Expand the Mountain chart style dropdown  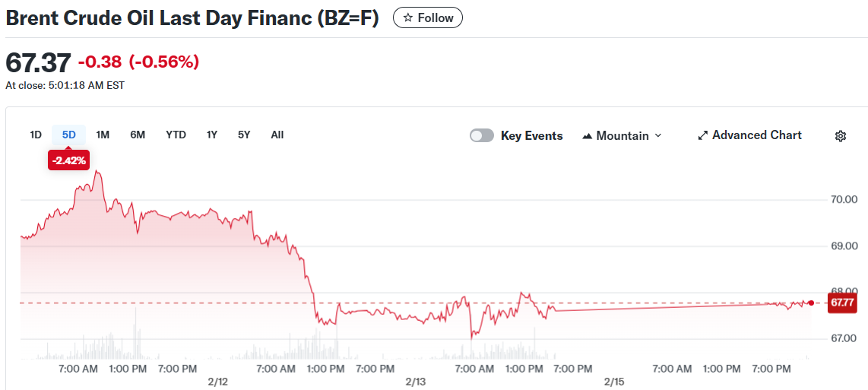[x=658, y=135]
